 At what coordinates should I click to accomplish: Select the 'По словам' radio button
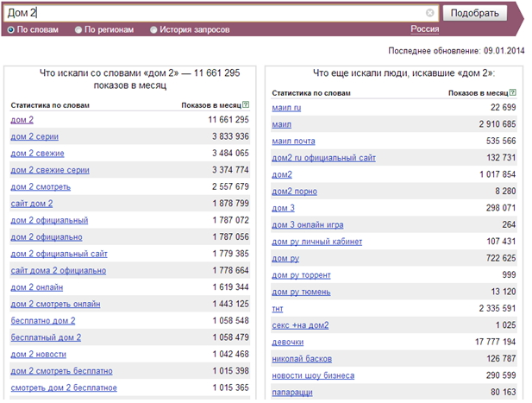[11, 30]
